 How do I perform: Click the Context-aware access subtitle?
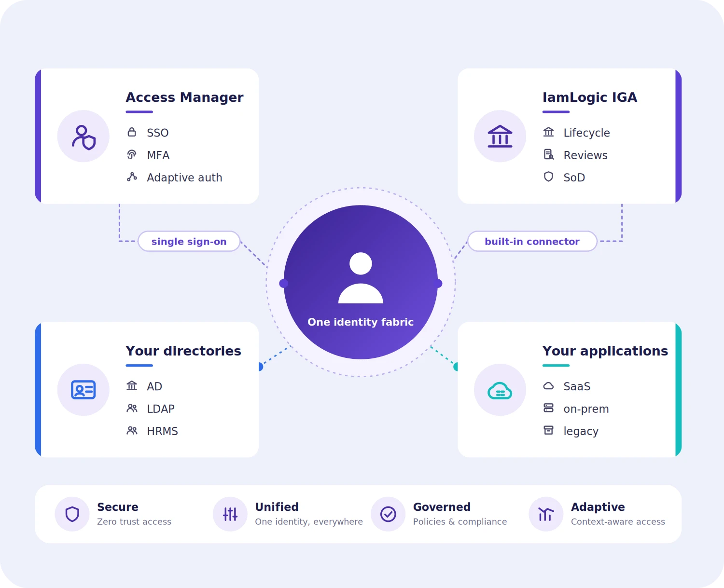click(618, 521)
